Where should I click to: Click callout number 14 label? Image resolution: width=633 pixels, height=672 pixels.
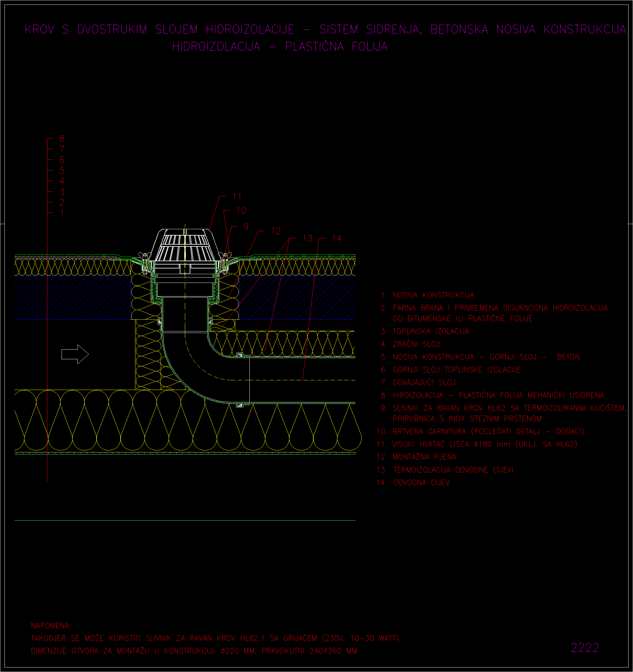[337, 239]
